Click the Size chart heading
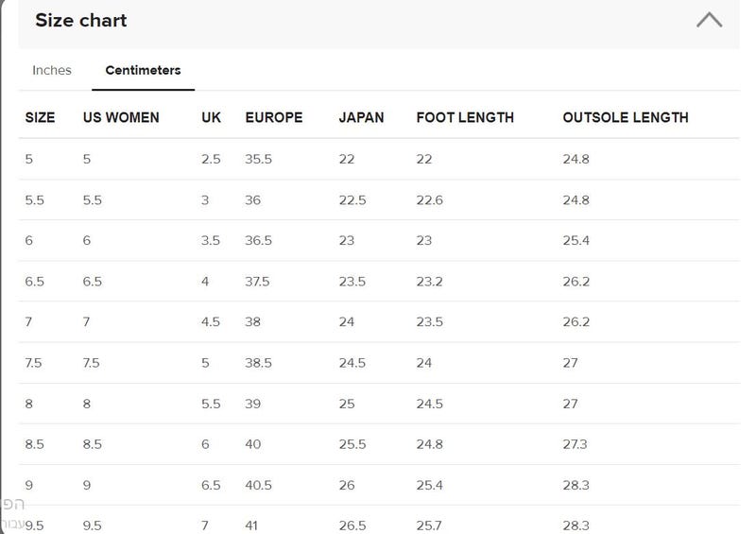The image size is (756, 534). (81, 20)
